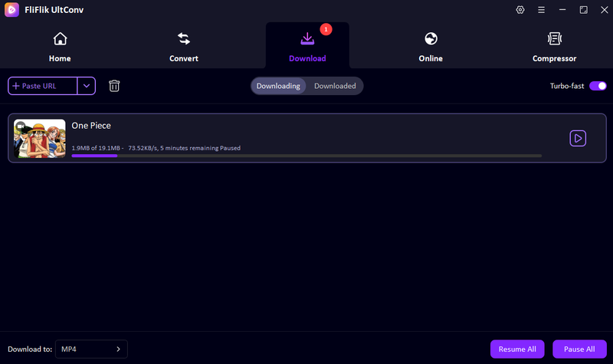Image resolution: width=613 pixels, height=364 pixels.
Task: Open the MP4 format dropdown
Action: [91, 349]
